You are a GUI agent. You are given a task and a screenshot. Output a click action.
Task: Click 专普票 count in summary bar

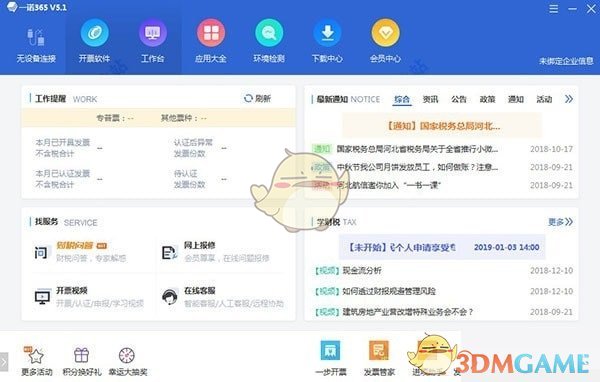(x=115, y=118)
